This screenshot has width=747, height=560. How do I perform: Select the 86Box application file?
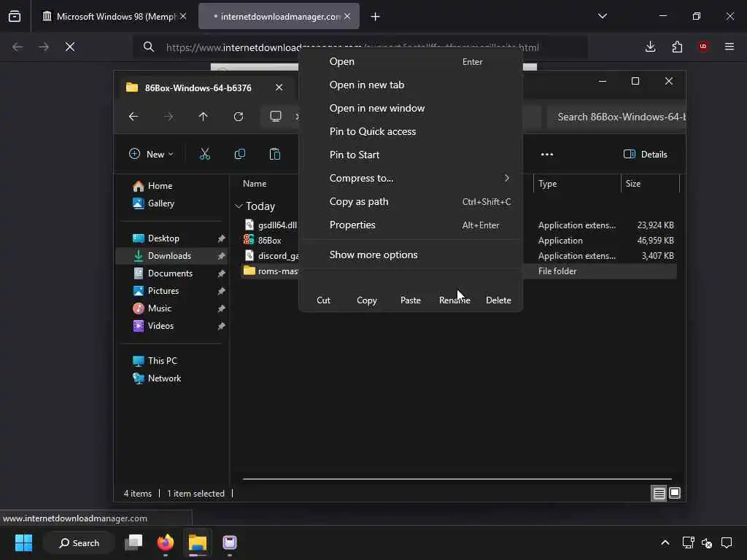coord(270,241)
